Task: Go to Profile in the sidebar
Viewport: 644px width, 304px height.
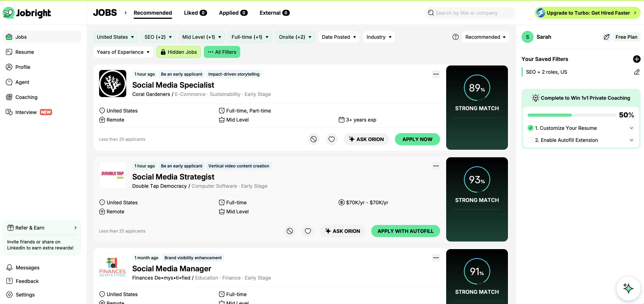Action: pyautogui.click(x=42, y=67)
